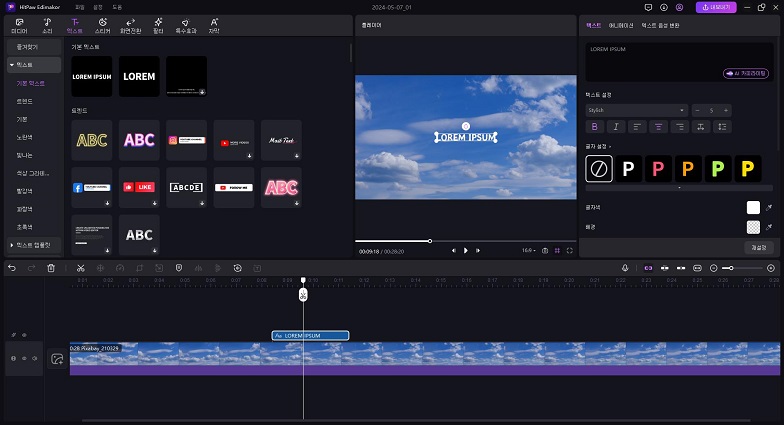Screen dimensions: 784x425
Task: Pick text color with the 글자색 eyedropper
Action: 769,208
